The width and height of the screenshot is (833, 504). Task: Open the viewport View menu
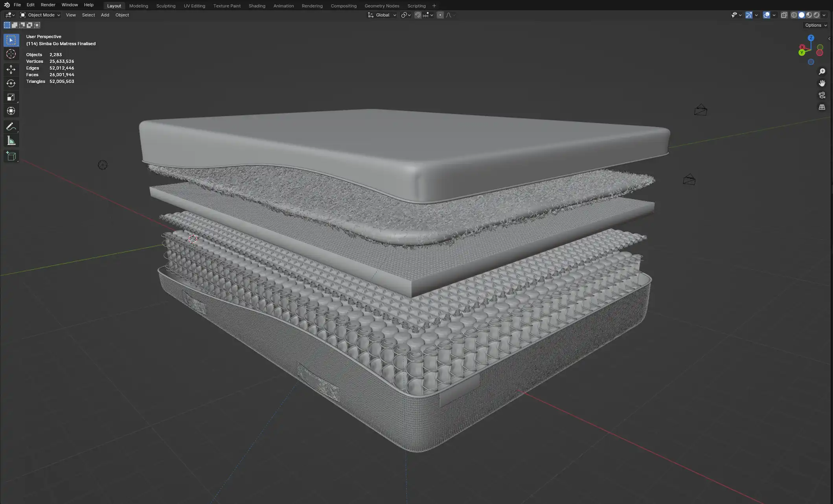coord(71,15)
